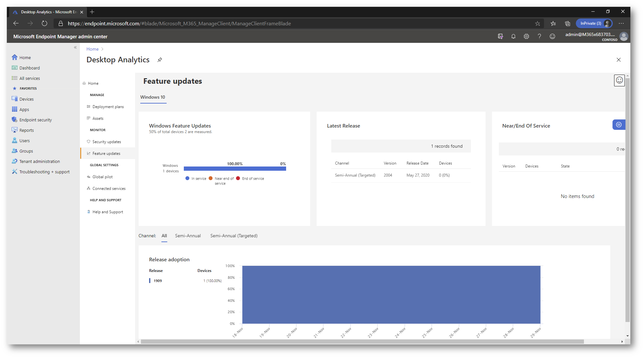644x358 pixels.
Task: Click the End of service legend dot
Action: click(238, 178)
